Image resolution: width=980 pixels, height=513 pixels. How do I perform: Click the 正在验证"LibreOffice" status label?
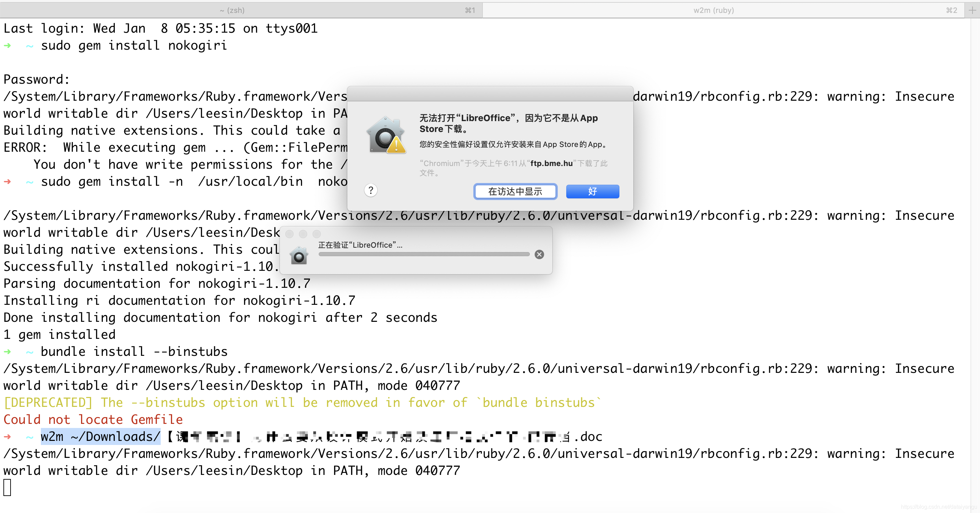(360, 245)
